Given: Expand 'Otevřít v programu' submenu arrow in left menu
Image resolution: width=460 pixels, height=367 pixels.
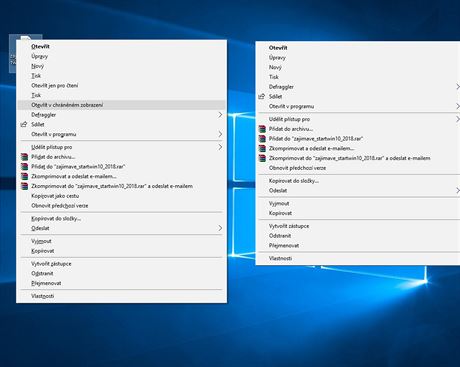Looking at the screenshot, I should pos(220,134).
